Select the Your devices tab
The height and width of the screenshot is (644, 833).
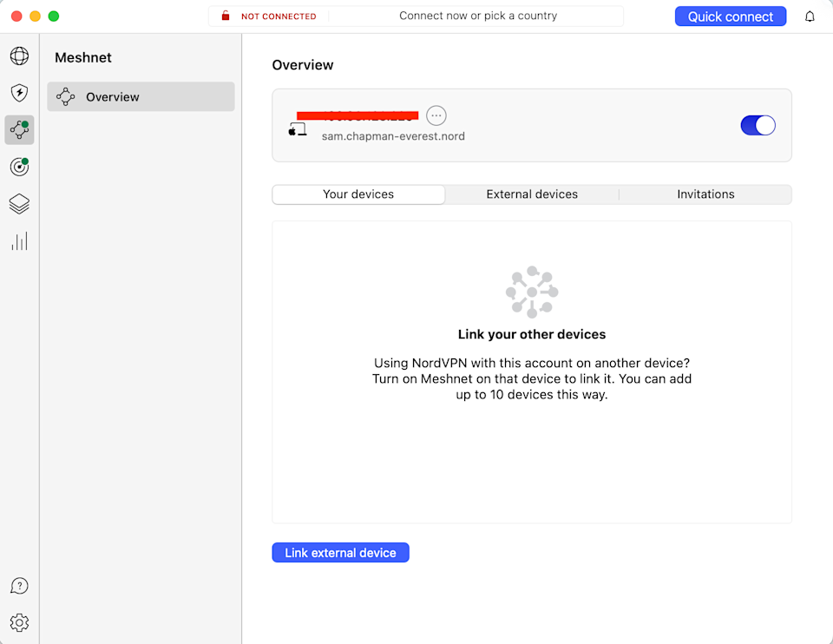click(358, 194)
